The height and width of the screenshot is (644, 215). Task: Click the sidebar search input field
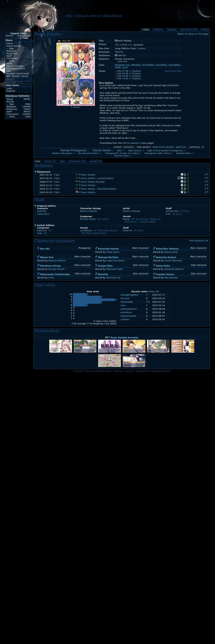point(18,79)
